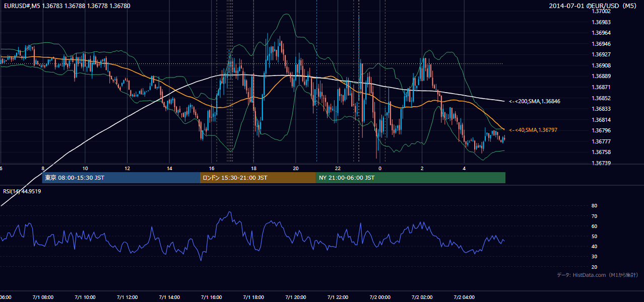Click the 40 SMA 1.36797 label

click(x=533, y=130)
